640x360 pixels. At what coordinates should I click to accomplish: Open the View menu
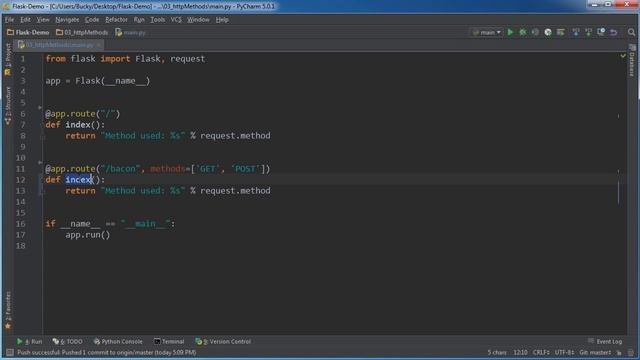coord(43,20)
